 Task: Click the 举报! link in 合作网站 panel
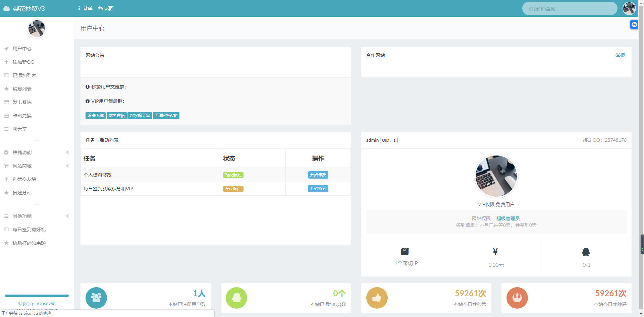pyautogui.click(x=621, y=55)
